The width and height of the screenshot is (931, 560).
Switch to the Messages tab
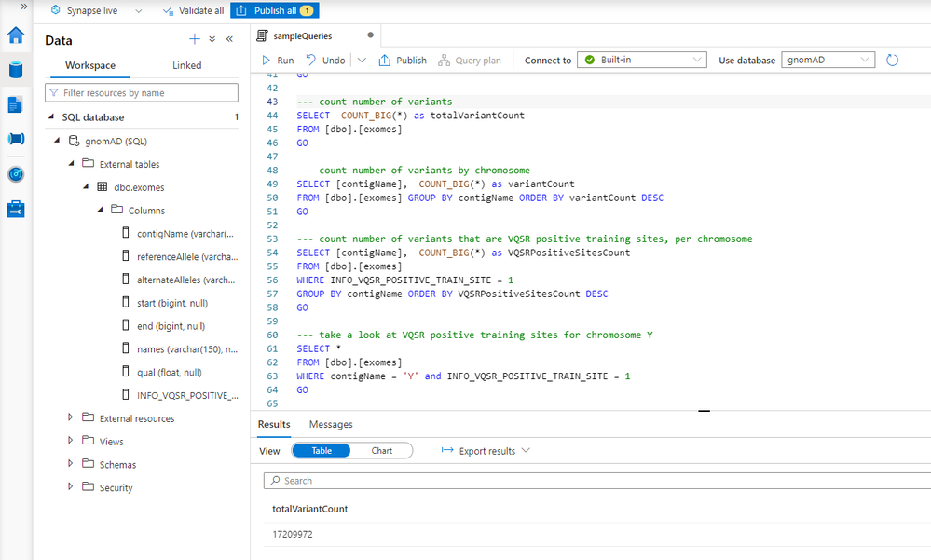point(331,425)
